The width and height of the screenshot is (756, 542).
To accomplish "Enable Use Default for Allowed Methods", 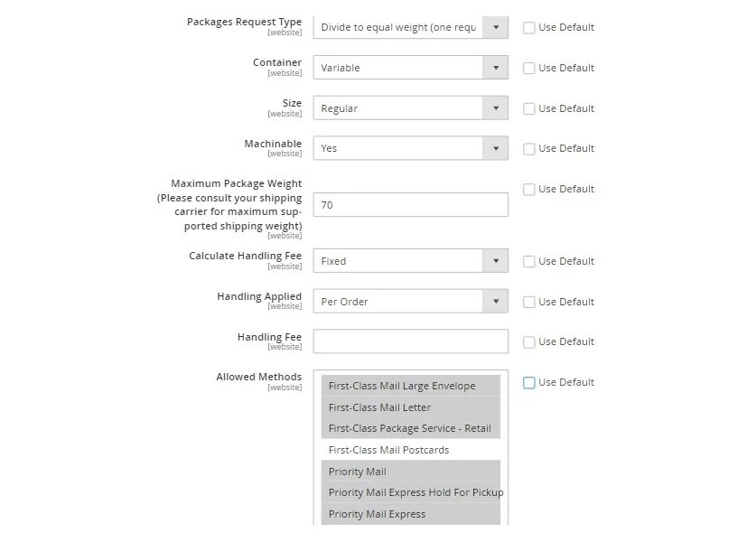I will click(x=528, y=382).
